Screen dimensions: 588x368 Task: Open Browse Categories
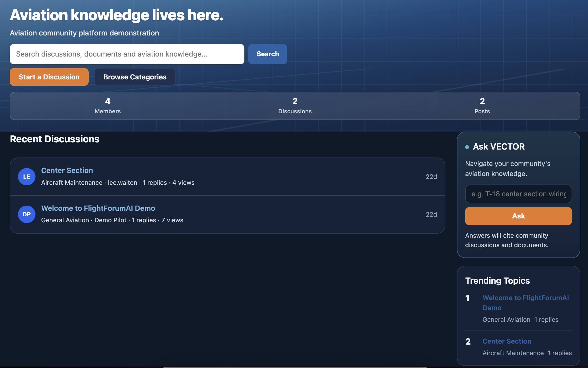click(135, 77)
